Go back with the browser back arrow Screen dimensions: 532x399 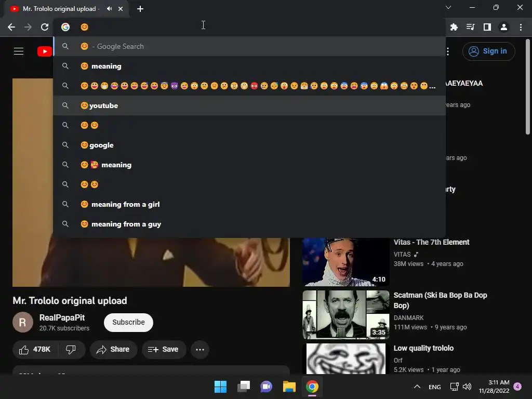point(11,27)
